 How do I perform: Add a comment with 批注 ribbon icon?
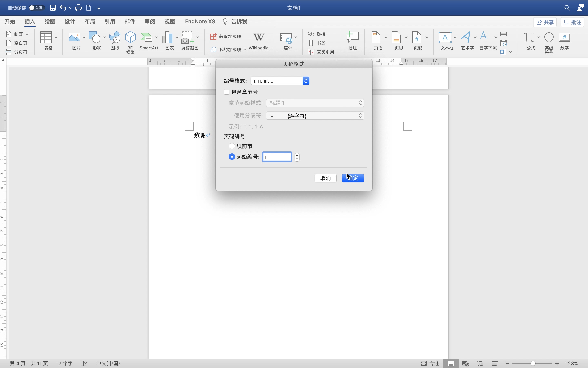tap(352, 37)
